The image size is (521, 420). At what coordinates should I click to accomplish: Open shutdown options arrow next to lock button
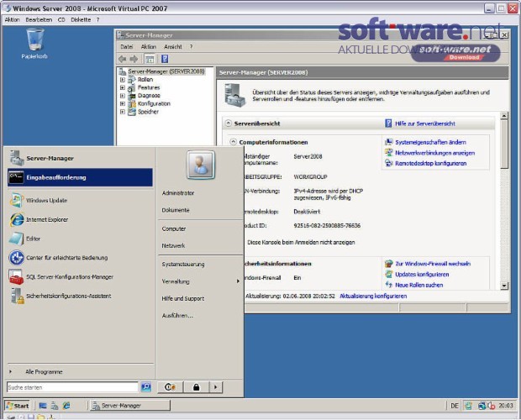pos(216,387)
